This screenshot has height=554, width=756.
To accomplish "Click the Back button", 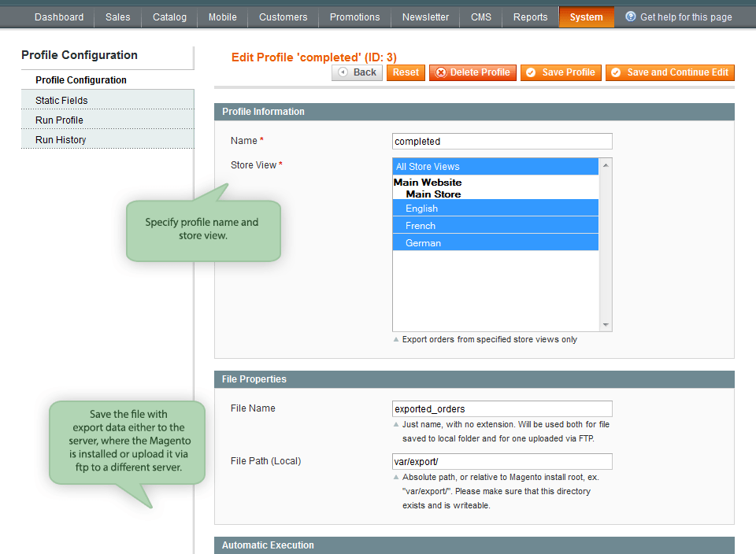I will click(x=357, y=72).
